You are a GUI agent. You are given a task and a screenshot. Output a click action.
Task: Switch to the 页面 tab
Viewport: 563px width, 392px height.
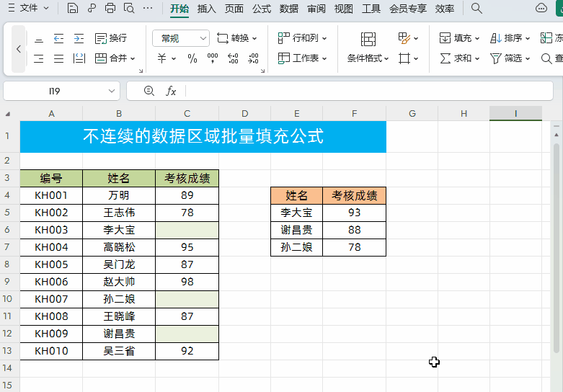234,8
